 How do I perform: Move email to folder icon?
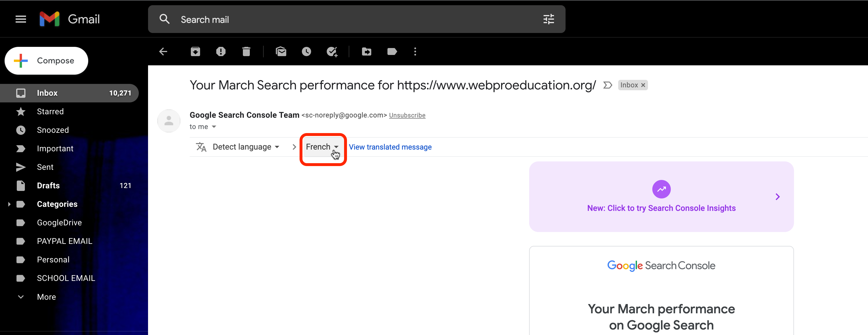tap(367, 51)
